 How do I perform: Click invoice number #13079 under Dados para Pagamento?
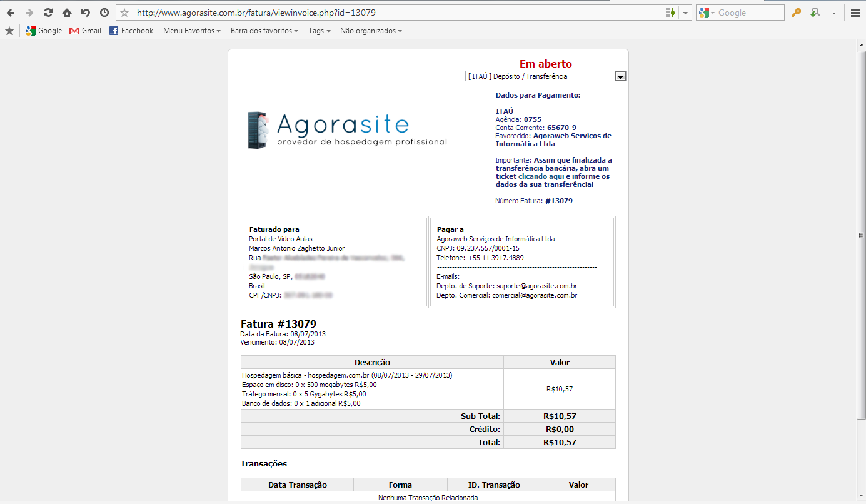point(559,201)
